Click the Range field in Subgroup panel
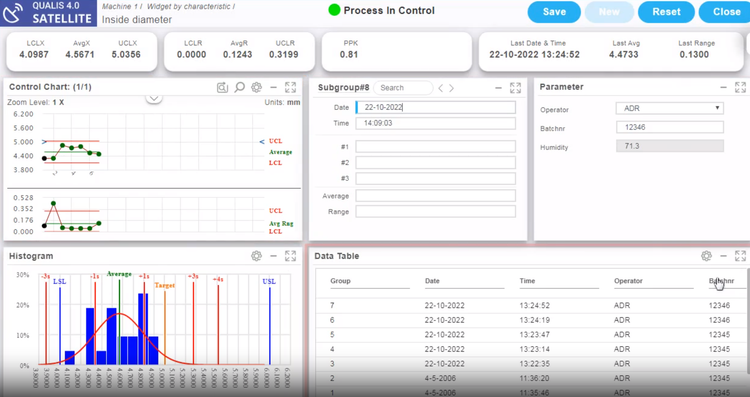The image size is (750, 397). pos(436,211)
